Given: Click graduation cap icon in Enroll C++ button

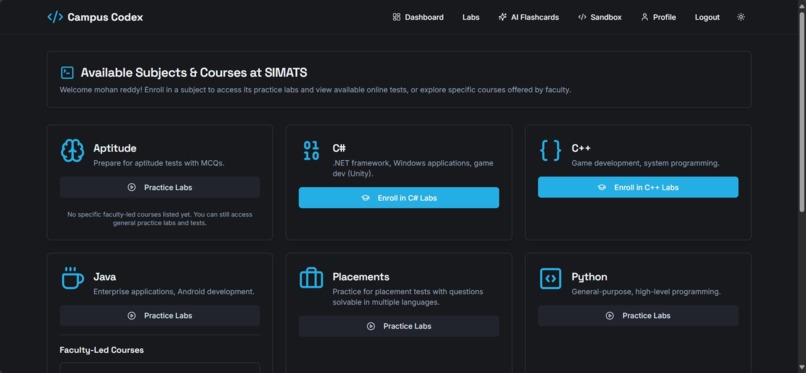Looking at the screenshot, I should (602, 188).
